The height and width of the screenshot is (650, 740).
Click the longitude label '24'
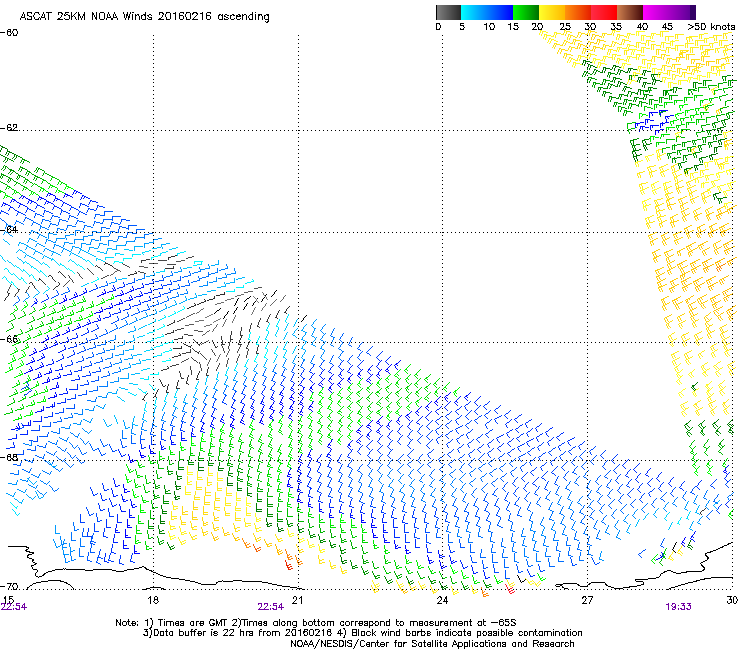coord(442,600)
